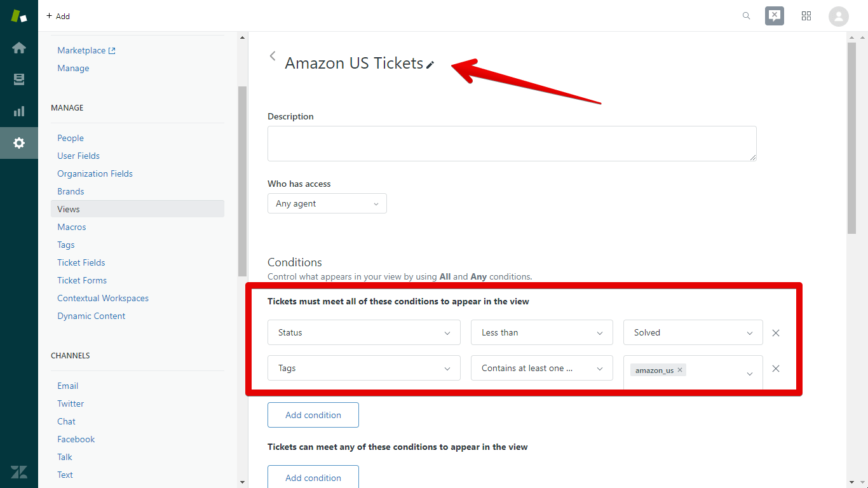Open the 'Any agent' access dropdown

(327, 203)
